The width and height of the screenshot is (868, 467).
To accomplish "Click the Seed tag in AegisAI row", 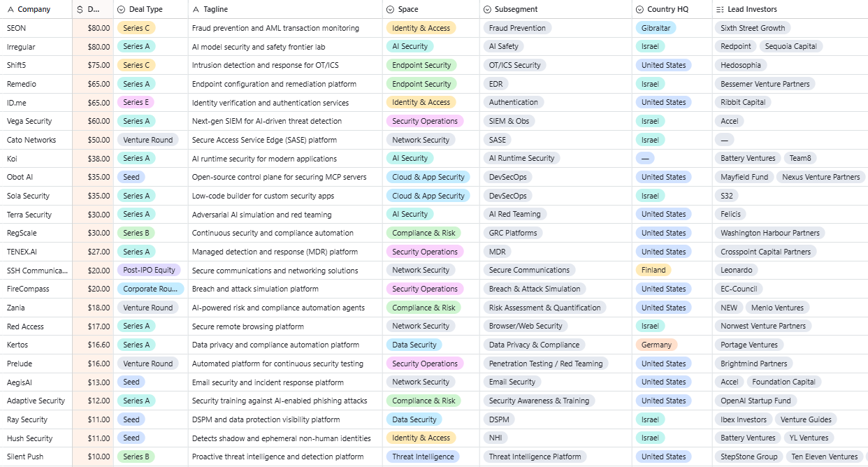I will click(131, 382).
